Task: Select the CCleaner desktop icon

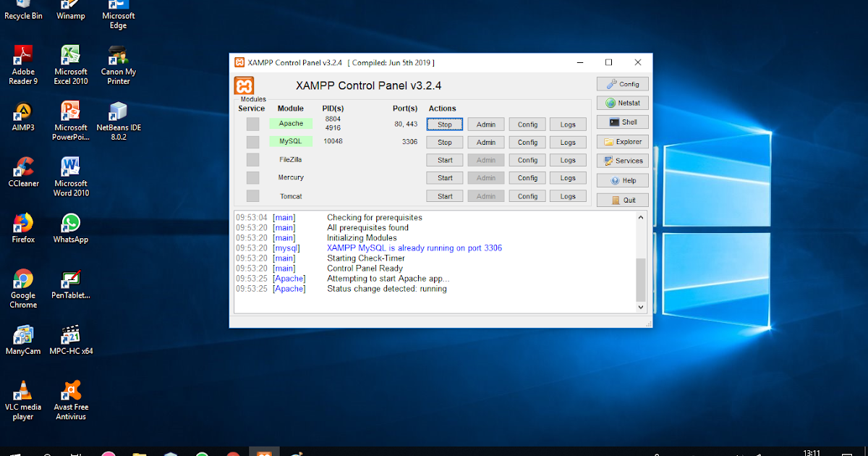Action: [23, 172]
